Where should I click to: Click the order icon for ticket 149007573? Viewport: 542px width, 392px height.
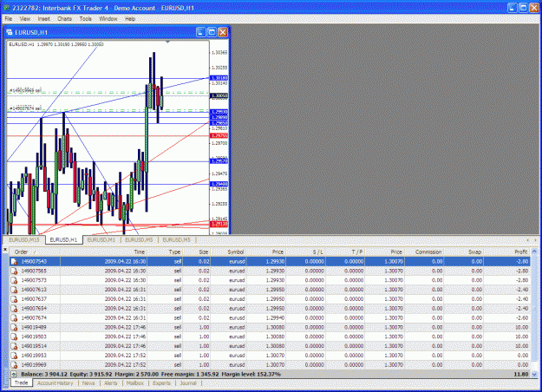point(14,280)
